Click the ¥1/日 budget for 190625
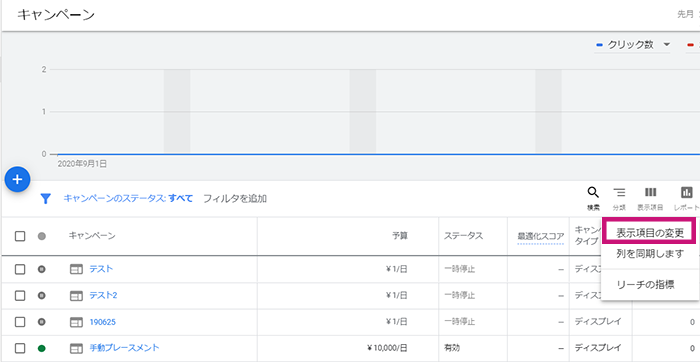 pyautogui.click(x=396, y=322)
